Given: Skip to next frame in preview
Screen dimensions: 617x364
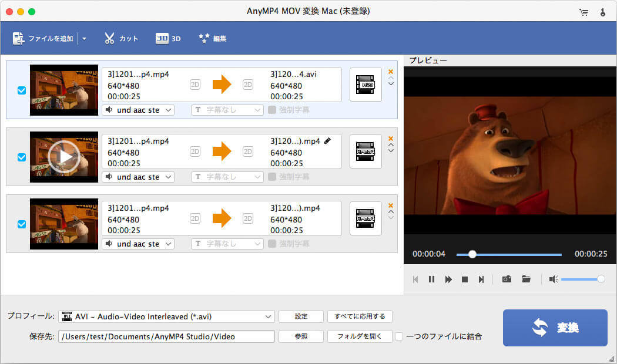Looking at the screenshot, I should tap(481, 279).
